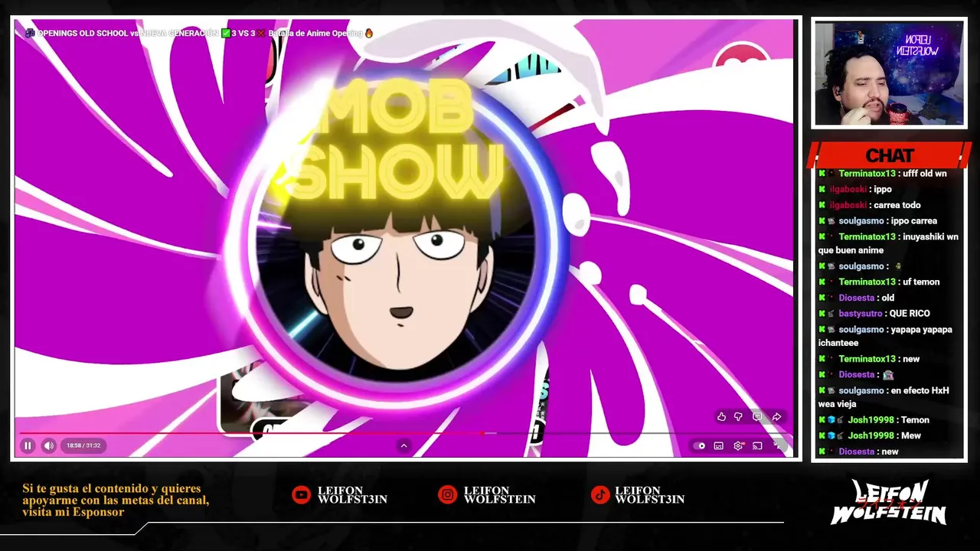Open the comments icon on video

coord(757,417)
